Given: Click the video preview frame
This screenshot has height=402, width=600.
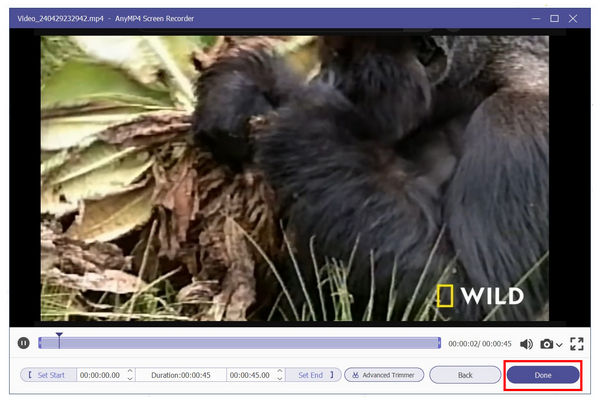Looking at the screenshot, I should [x=295, y=178].
